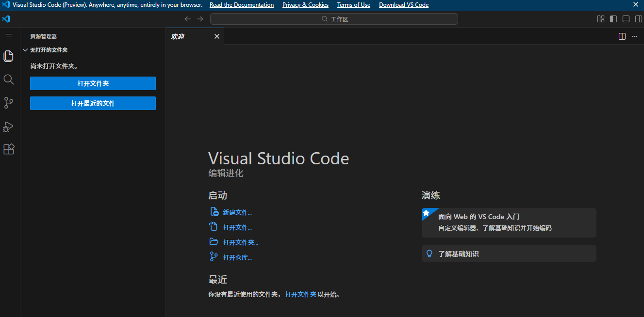Toggle the primary side bar visibility

[613, 19]
